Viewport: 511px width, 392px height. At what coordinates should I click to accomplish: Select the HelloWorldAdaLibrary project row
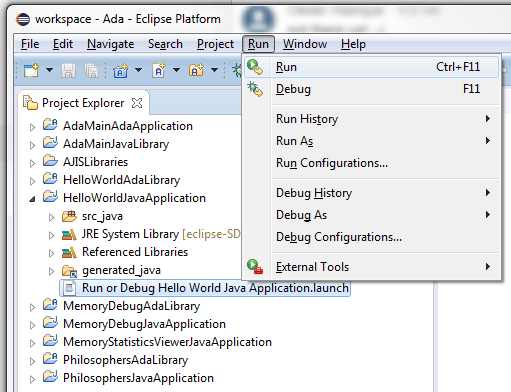point(121,180)
